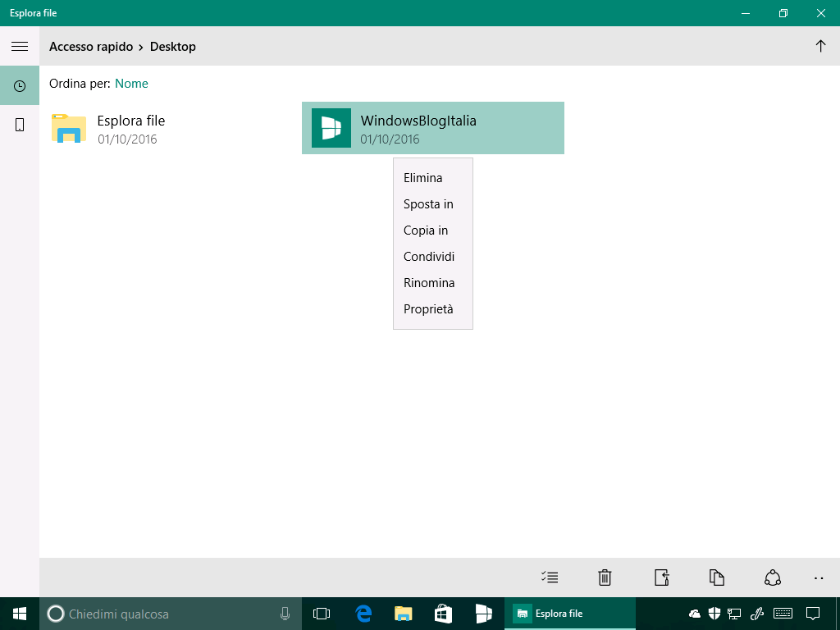Click the OneDrive cloud tray icon
The width and height of the screenshot is (840, 630).
pyautogui.click(x=694, y=614)
